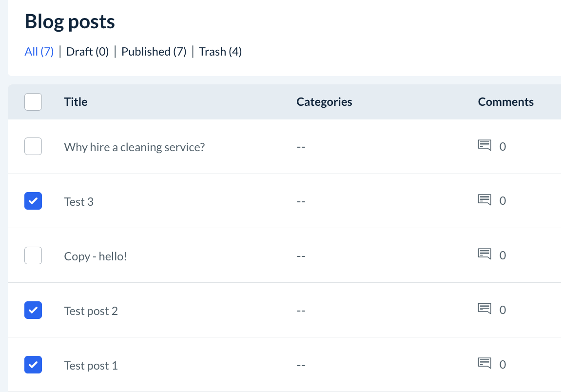Show All (7) blog posts
Viewport: 561px width, 392px height.
(39, 52)
